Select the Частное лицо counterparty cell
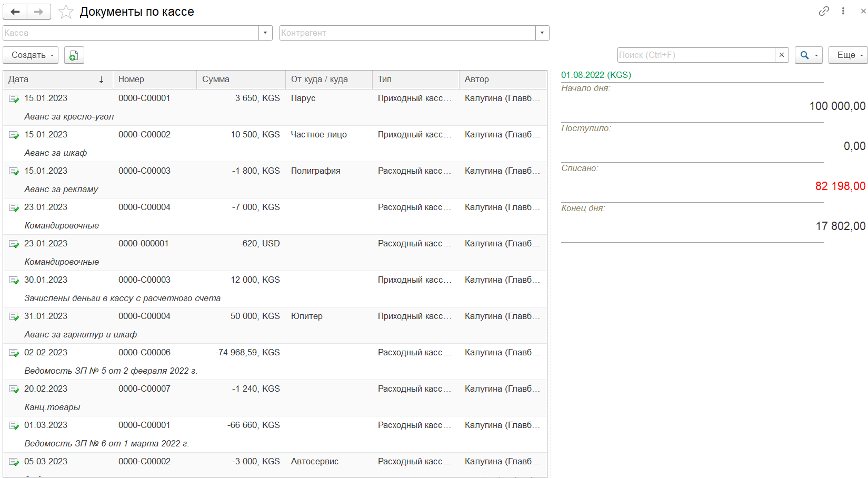The image size is (868, 478). click(x=319, y=135)
